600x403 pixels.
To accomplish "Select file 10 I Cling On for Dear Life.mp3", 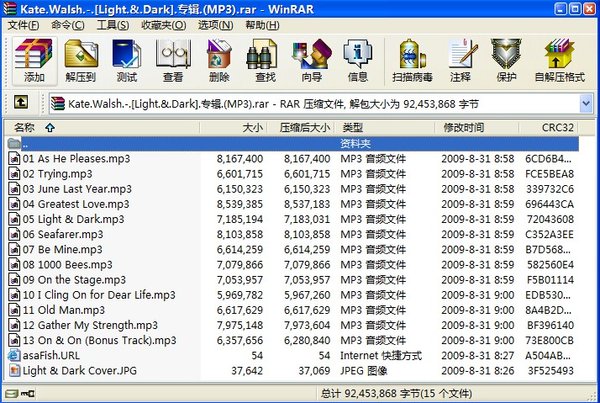I will pyautogui.click(x=99, y=295).
